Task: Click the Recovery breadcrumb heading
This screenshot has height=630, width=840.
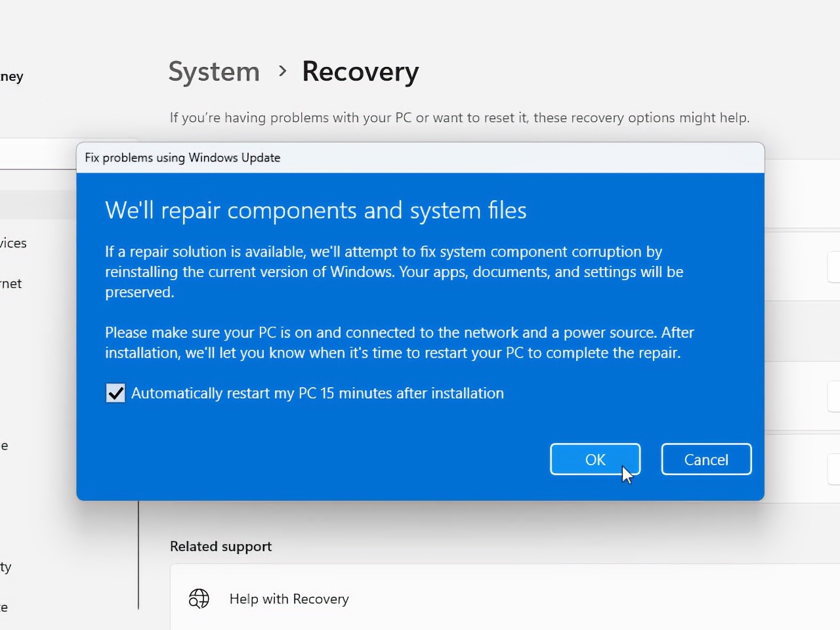Action: pos(360,72)
